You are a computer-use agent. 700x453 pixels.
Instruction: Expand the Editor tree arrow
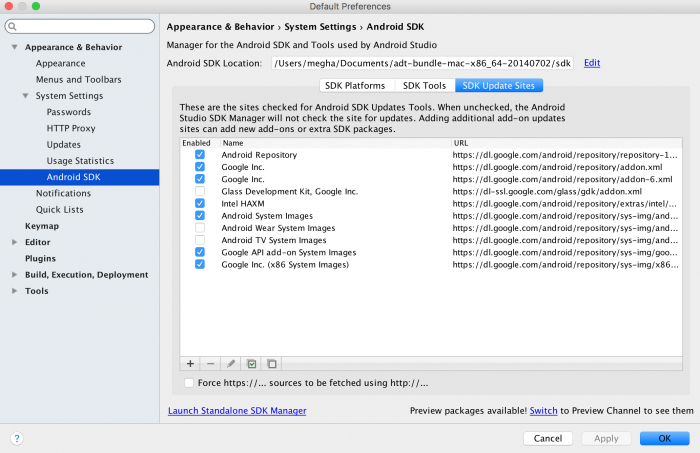[14, 242]
